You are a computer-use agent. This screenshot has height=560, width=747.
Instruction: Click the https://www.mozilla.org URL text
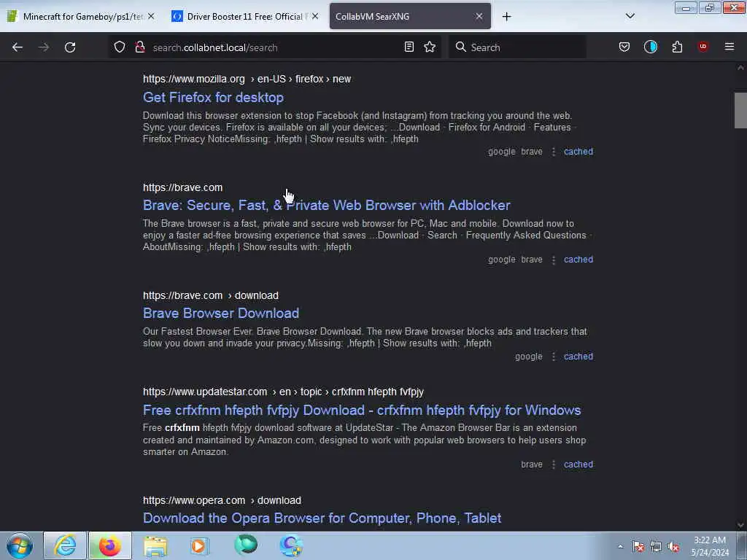click(x=194, y=79)
